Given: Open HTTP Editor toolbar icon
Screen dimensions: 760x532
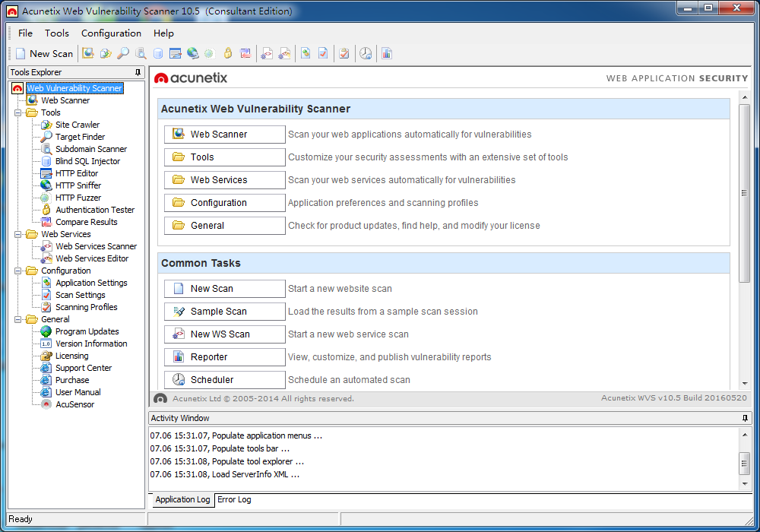Looking at the screenshot, I should pos(176,53).
